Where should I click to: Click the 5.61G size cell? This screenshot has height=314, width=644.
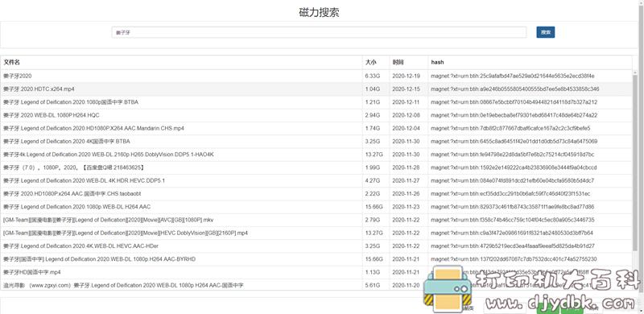(373, 285)
